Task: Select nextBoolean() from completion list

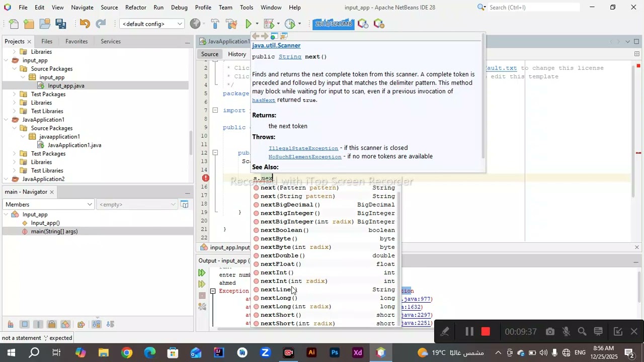Action: coord(325,230)
